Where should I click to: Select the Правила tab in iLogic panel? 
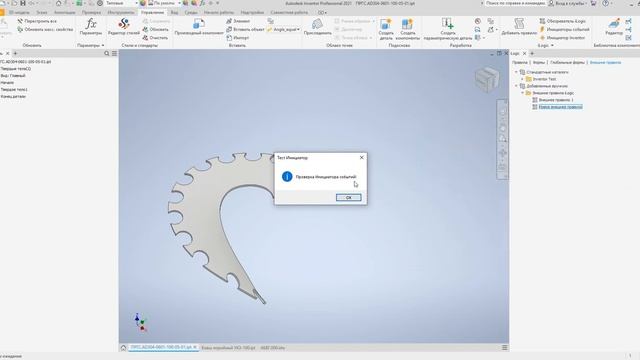(x=520, y=62)
